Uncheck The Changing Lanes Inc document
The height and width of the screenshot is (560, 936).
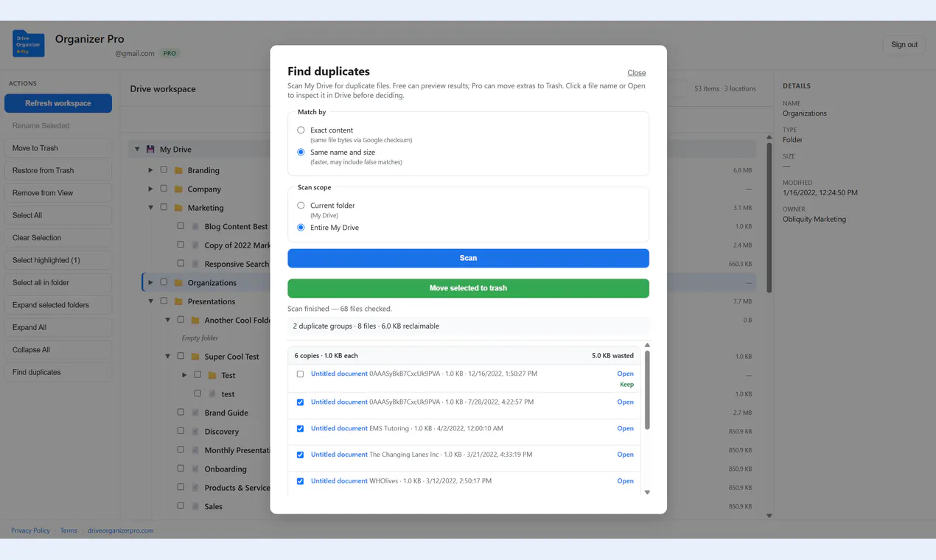point(300,455)
